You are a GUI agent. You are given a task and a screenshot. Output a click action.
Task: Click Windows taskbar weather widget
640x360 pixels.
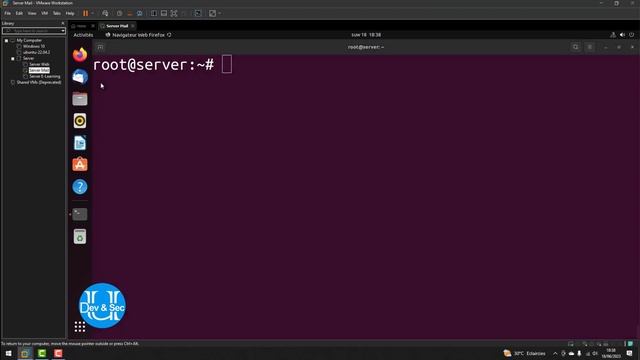point(524,353)
